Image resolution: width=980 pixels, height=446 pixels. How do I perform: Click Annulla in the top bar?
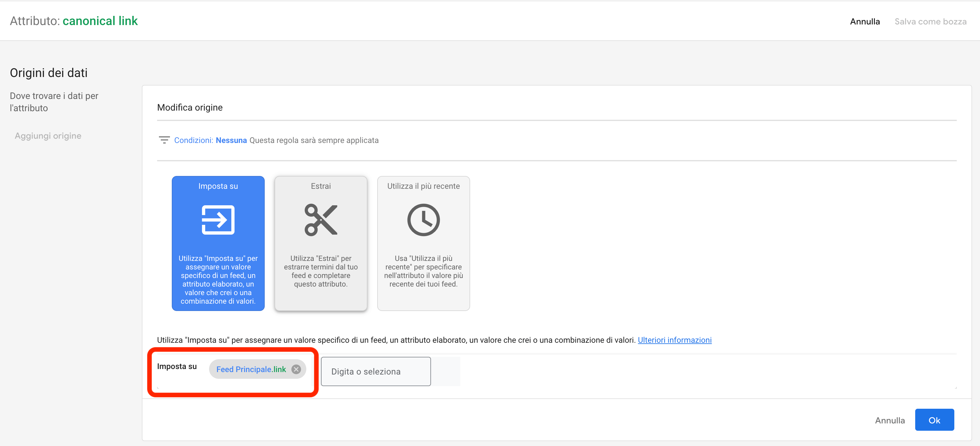864,21
